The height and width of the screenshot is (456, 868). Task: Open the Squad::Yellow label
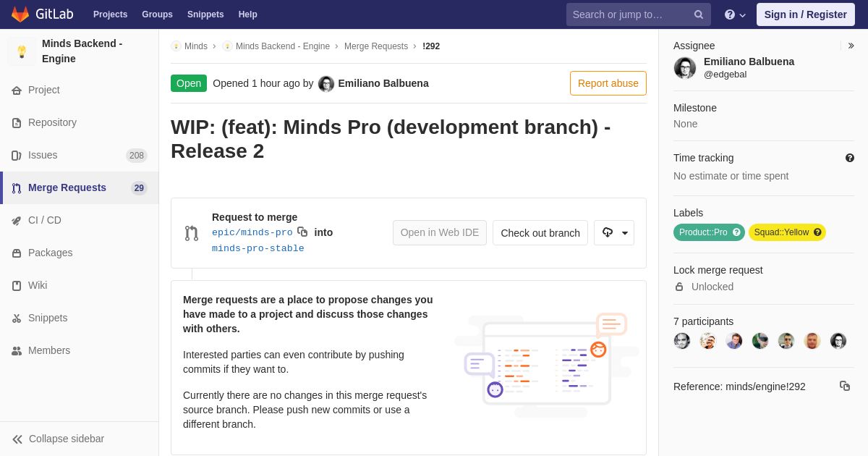coord(781,232)
